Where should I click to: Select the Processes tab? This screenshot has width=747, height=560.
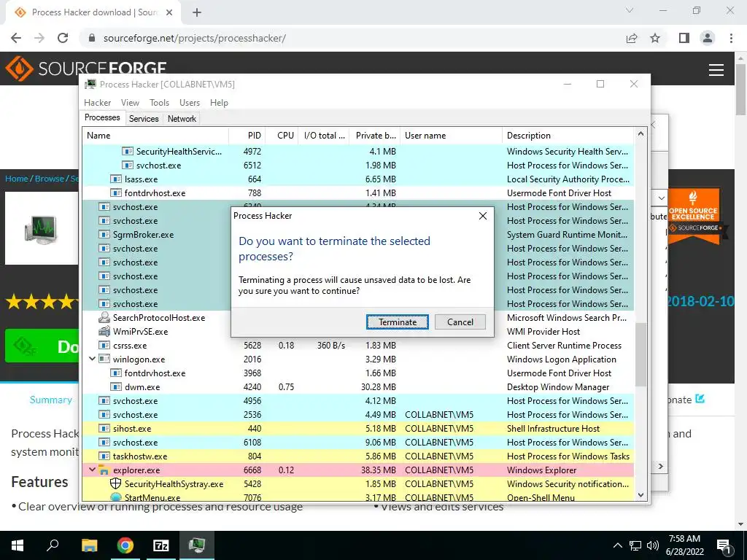pos(102,117)
